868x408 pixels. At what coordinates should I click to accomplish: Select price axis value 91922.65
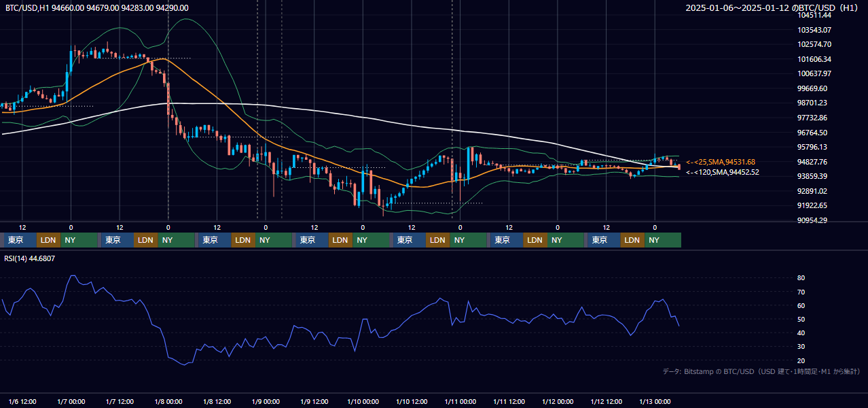click(x=812, y=205)
